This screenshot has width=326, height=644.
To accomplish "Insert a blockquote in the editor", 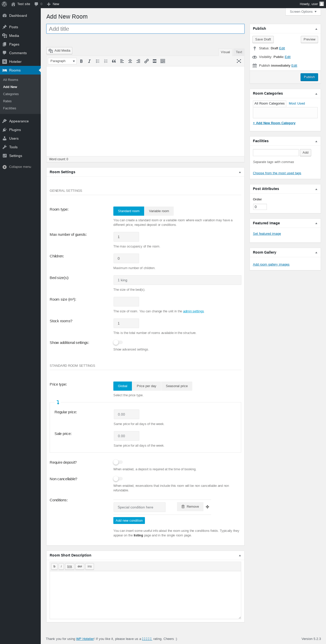I will click(x=114, y=61).
